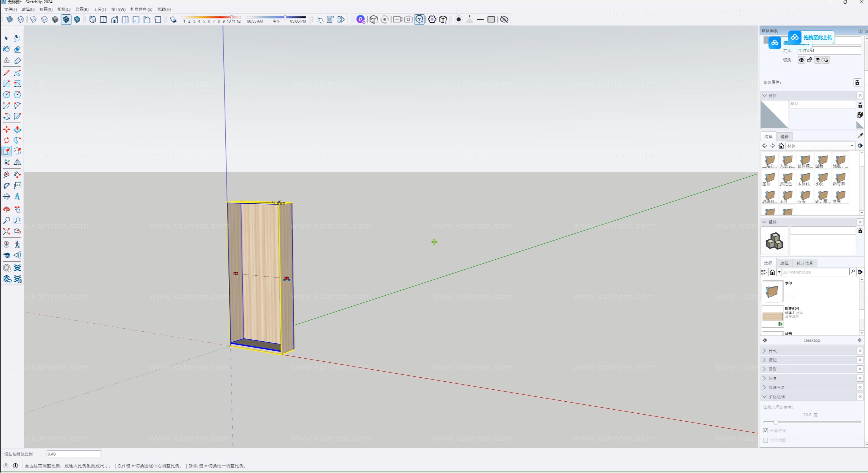Toggle the smooth normals checkbox
This screenshot has height=473, width=868.
tap(765, 431)
